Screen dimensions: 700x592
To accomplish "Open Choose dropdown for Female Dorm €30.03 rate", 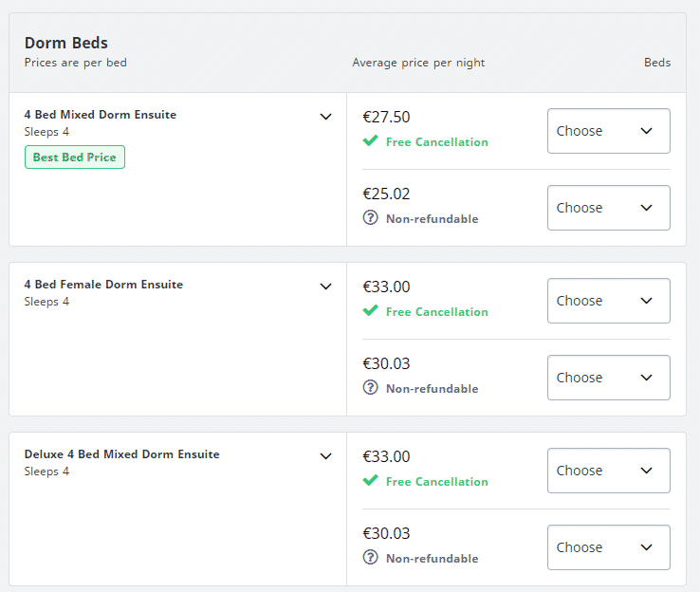I will point(609,378).
